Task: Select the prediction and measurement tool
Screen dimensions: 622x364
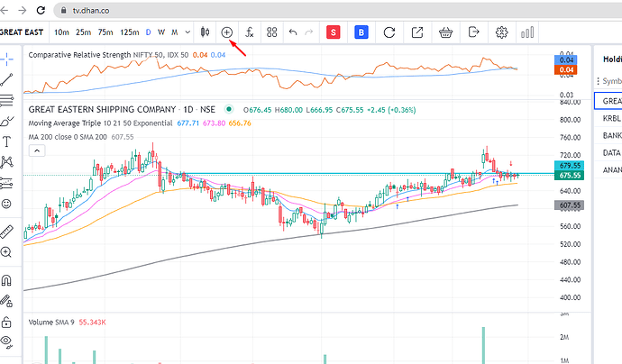Action: pyautogui.click(x=6, y=183)
